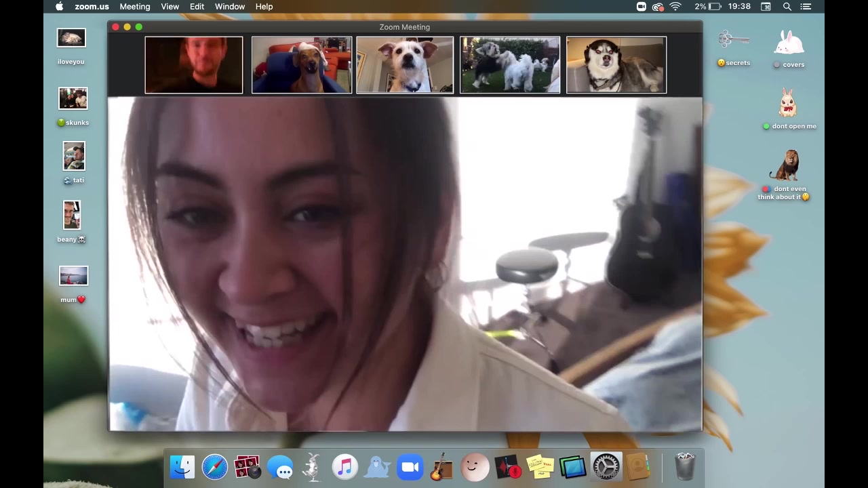Open the Trash in the dock
This screenshot has height=488, width=868.
[685, 467]
